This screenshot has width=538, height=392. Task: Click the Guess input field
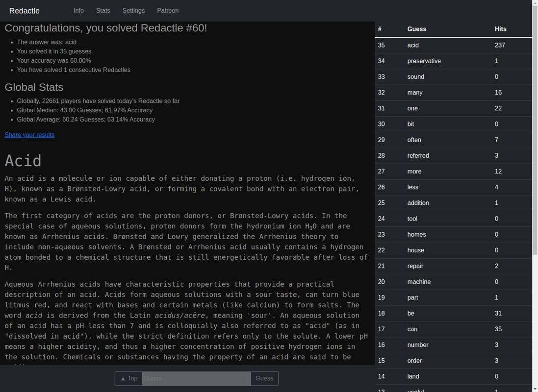[196, 378]
